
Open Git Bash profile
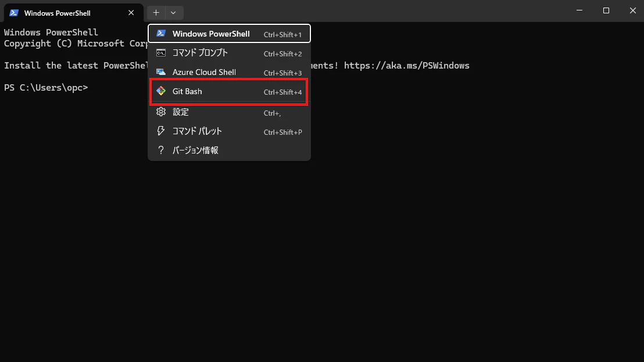pyautogui.click(x=229, y=92)
